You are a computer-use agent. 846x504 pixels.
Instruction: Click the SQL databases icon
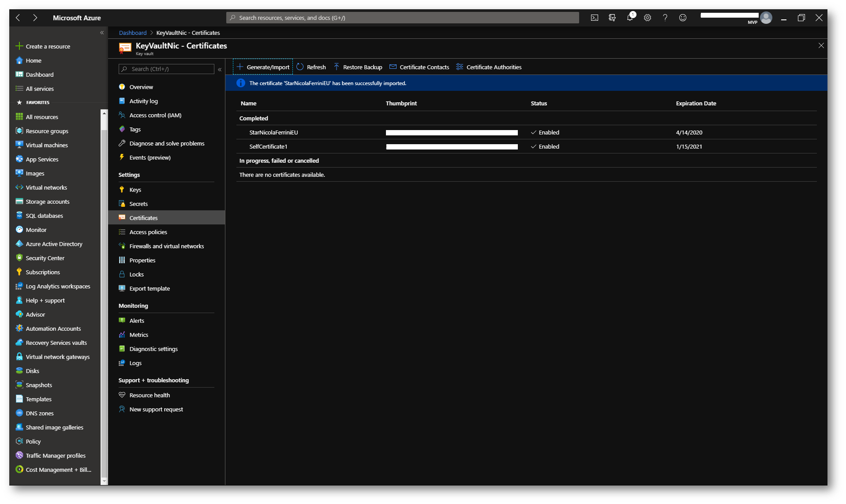19,215
